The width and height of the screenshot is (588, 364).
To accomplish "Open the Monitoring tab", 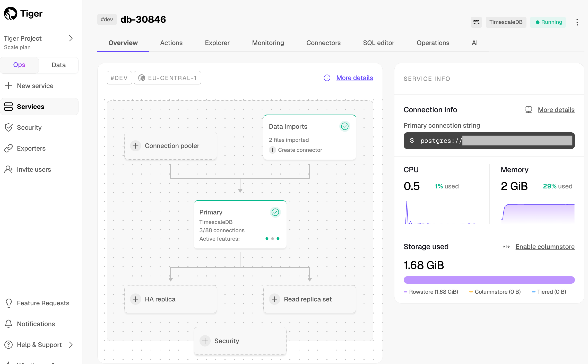I will point(268,43).
